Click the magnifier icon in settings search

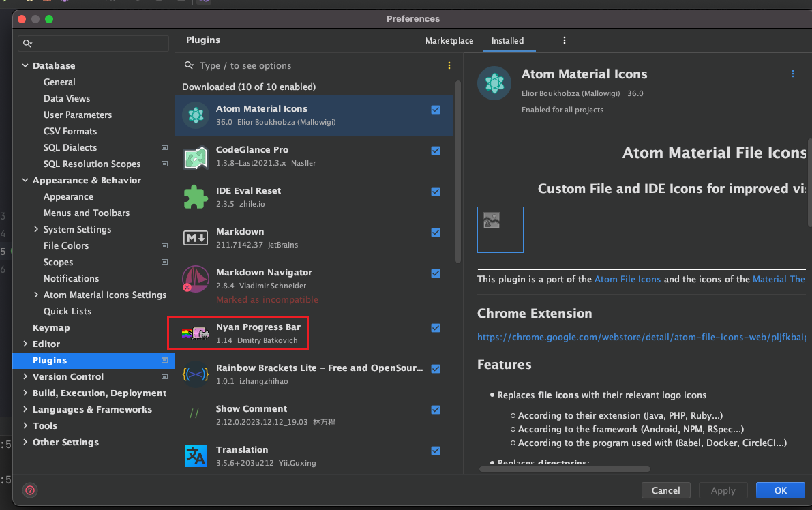(28, 44)
